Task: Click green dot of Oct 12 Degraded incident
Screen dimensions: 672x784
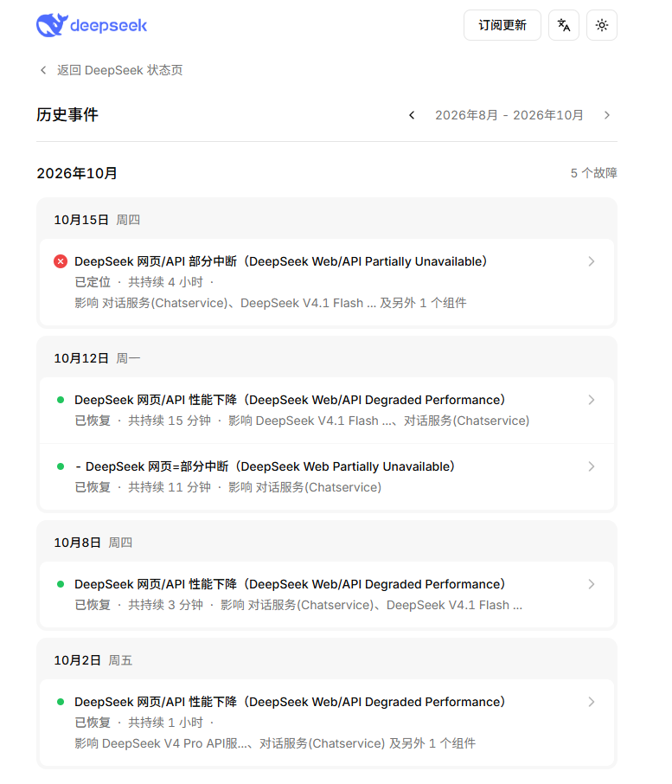Action: pyautogui.click(x=61, y=400)
